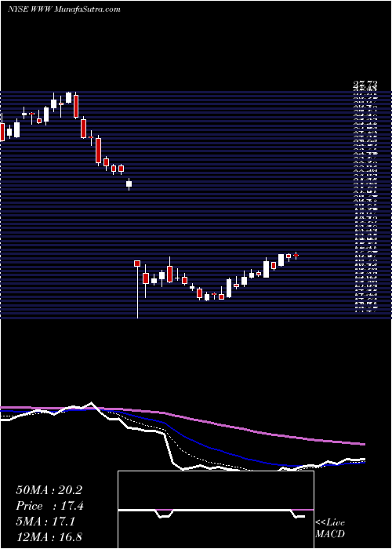Click the Price : 17.4 label
This screenshot has height=549, width=392.
[49, 506]
